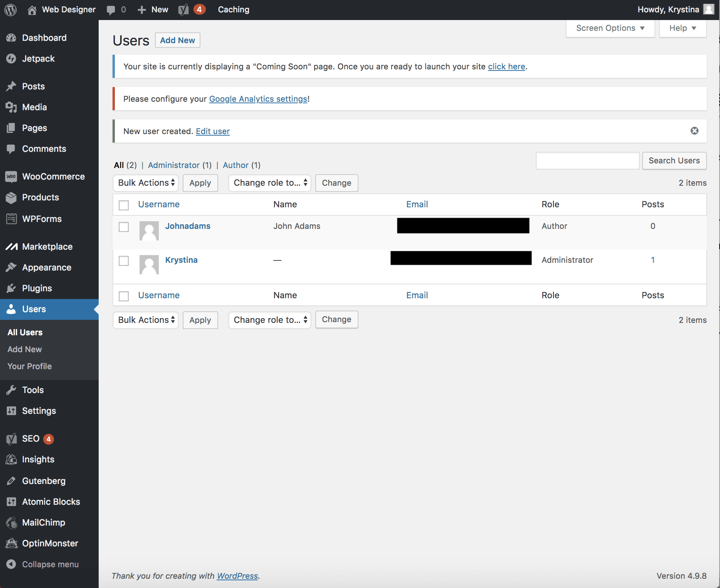The image size is (720, 588).
Task: Open the top Bulk Actions dropdown
Action: pyautogui.click(x=146, y=183)
